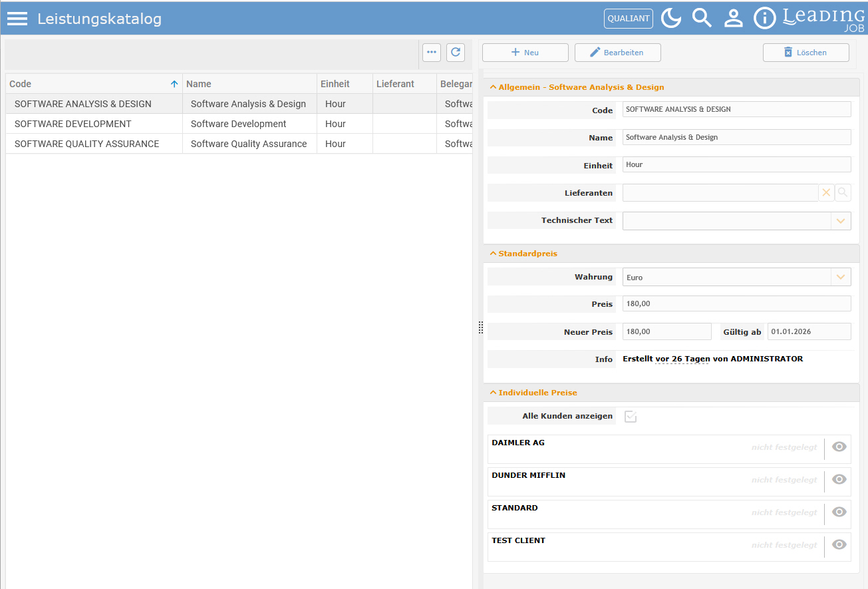Show the info circle icon
The height and width of the screenshot is (589, 868).
tap(764, 19)
